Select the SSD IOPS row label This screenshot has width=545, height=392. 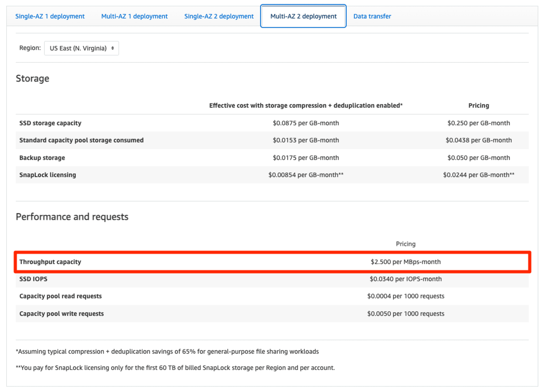pyautogui.click(x=33, y=279)
